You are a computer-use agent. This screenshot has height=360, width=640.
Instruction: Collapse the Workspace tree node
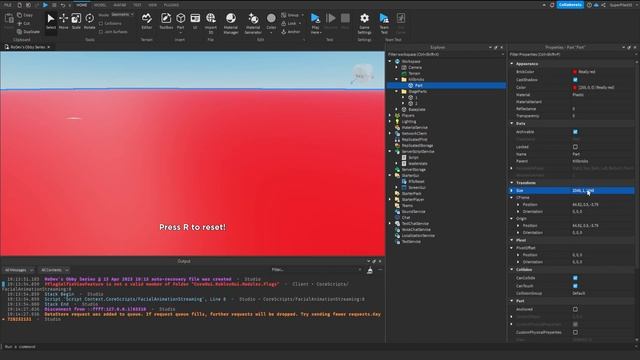coord(390,61)
